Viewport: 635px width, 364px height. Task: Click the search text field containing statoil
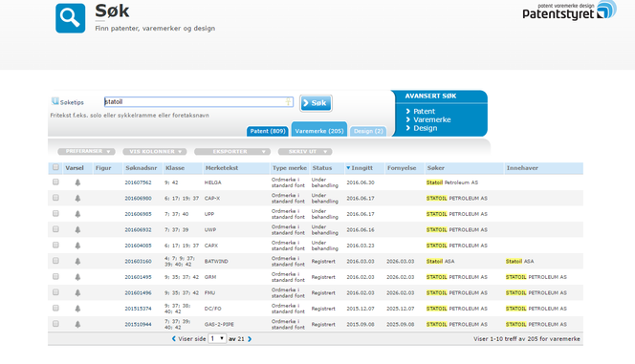click(x=199, y=102)
